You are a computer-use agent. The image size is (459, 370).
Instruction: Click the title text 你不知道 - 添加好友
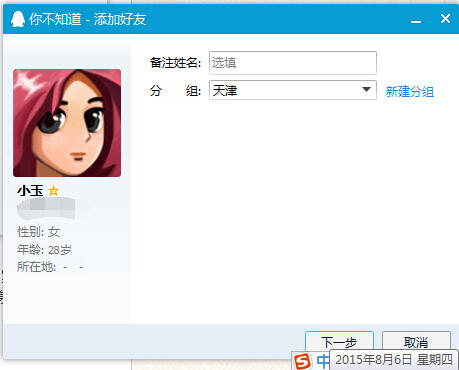88,19
